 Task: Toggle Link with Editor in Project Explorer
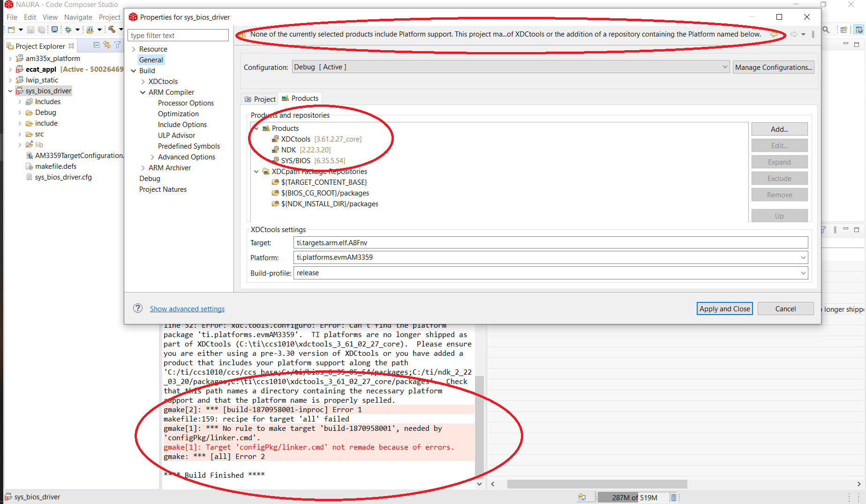click(x=107, y=45)
